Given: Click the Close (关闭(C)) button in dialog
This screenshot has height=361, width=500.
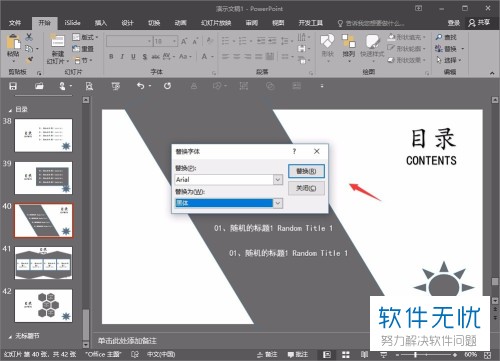Looking at the screenshot, I should (x=306, y=188).
